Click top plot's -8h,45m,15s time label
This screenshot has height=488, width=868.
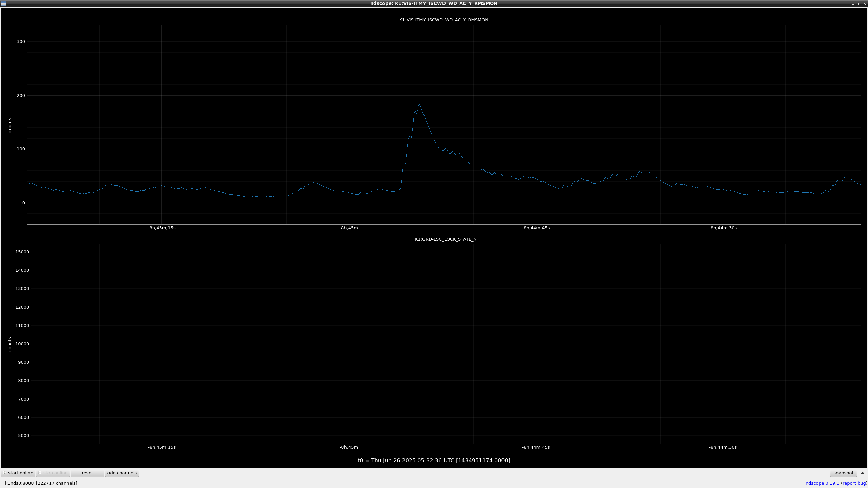[x=162, y=228]
